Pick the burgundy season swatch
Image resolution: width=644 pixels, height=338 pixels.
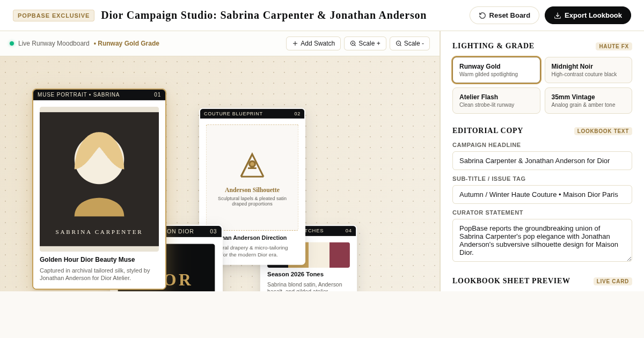[x=340, y=255]
